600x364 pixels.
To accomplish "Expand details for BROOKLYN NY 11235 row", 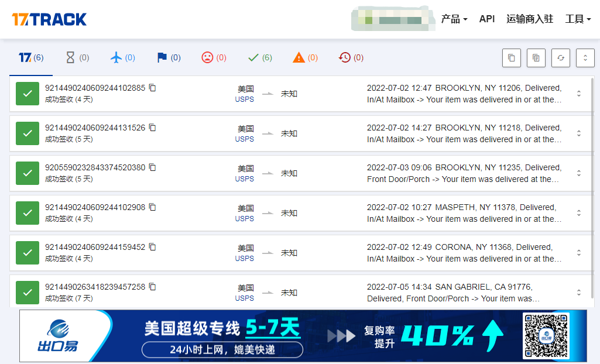I will coord(579,173).
